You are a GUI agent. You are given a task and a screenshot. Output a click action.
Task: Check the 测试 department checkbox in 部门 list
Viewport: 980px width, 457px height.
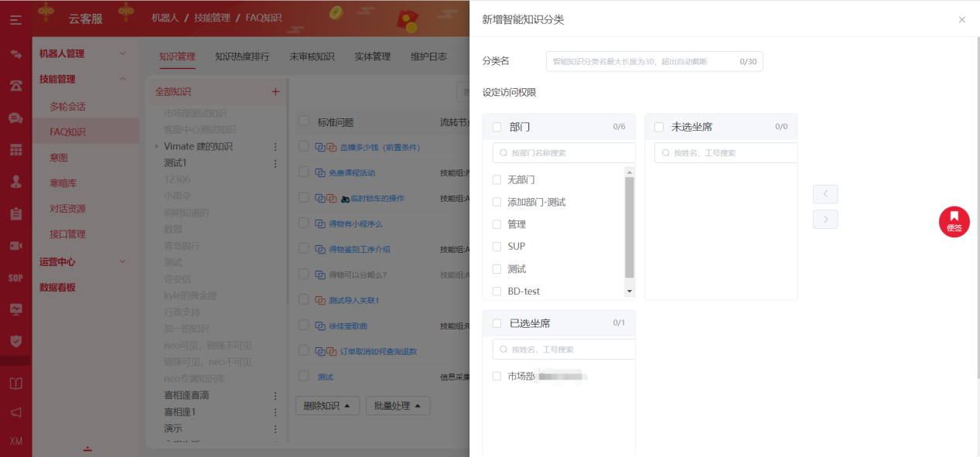(497, 268)
